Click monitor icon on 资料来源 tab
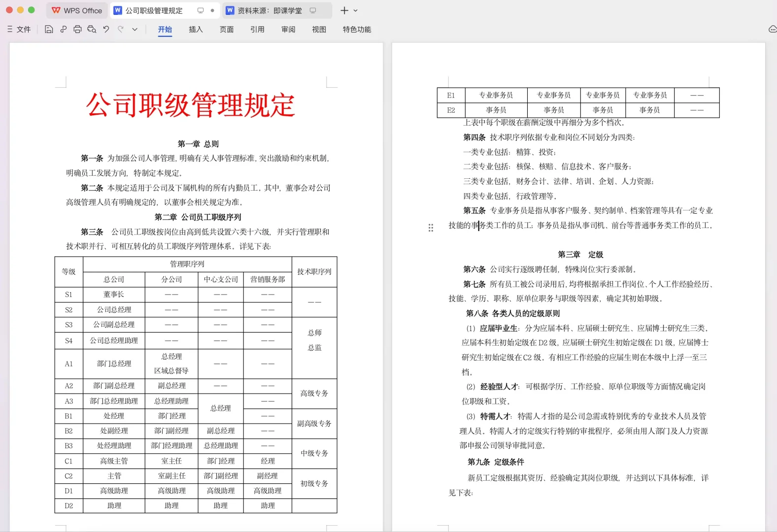777x532 pixels. pos(313,10)
